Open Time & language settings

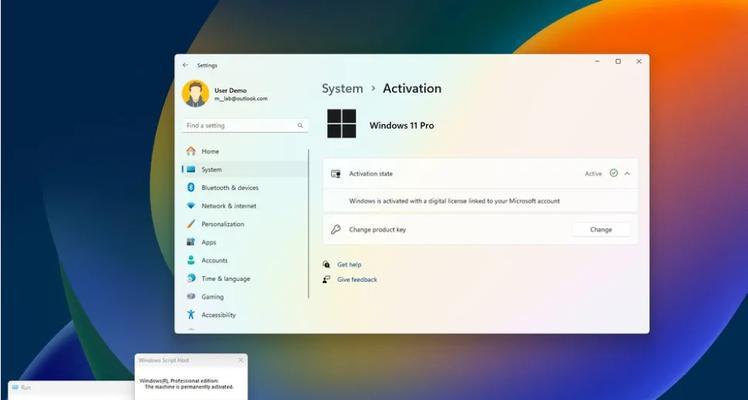pyautogui.click(x=245, y=278)
